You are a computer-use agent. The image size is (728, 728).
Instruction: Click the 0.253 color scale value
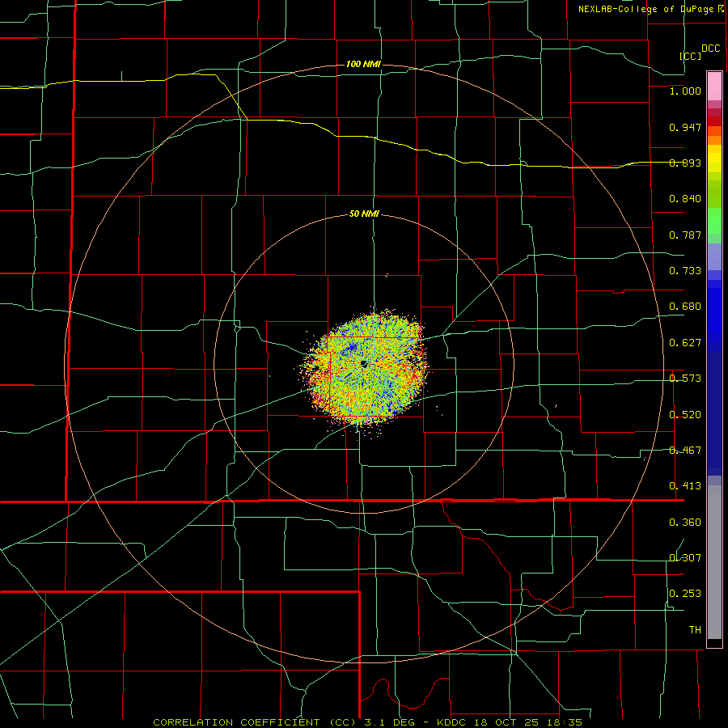(x=685, y=594)
